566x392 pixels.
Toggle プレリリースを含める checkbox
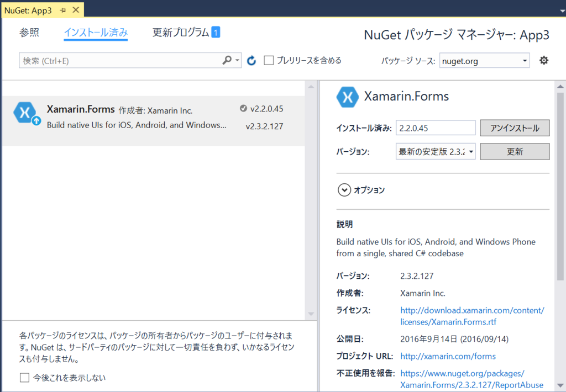[x=269, y=60]
